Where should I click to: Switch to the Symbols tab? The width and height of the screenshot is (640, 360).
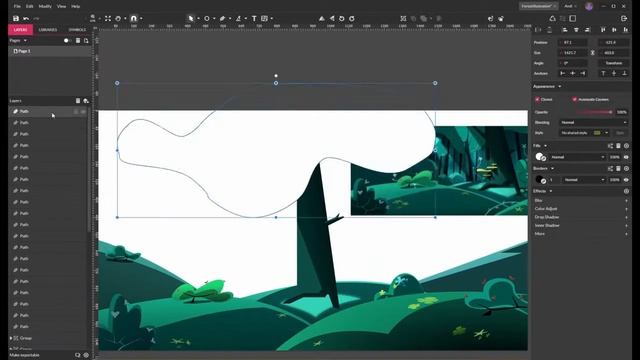pos(77,30)
